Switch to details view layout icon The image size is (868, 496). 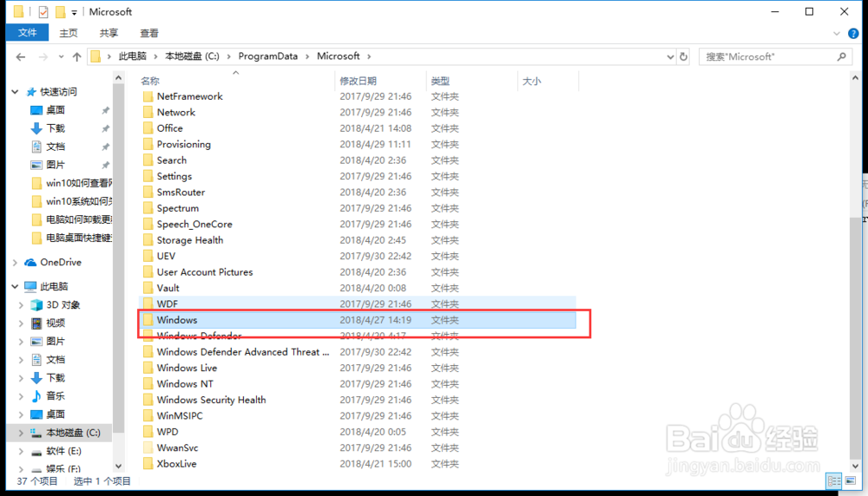tap(833, 480)
